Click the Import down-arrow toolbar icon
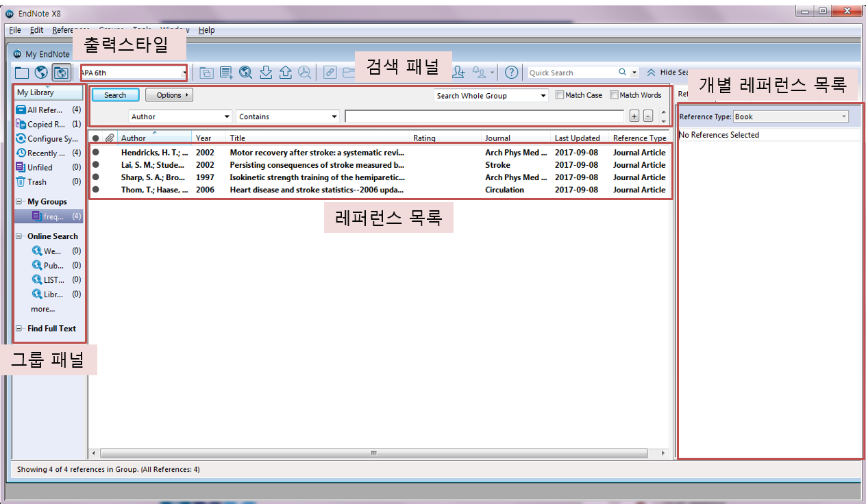This screenshot has height=504, width=866. [266, 73]
